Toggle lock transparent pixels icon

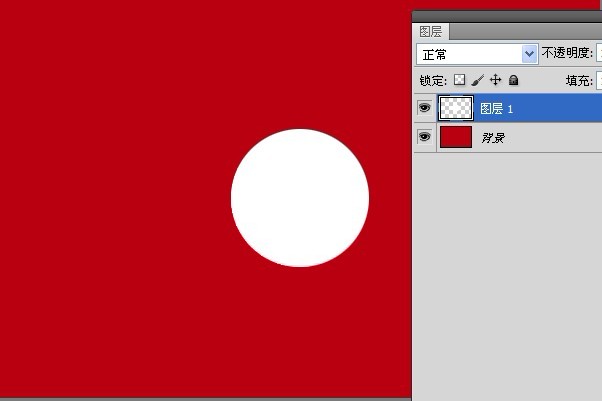(x=460, y=80)
